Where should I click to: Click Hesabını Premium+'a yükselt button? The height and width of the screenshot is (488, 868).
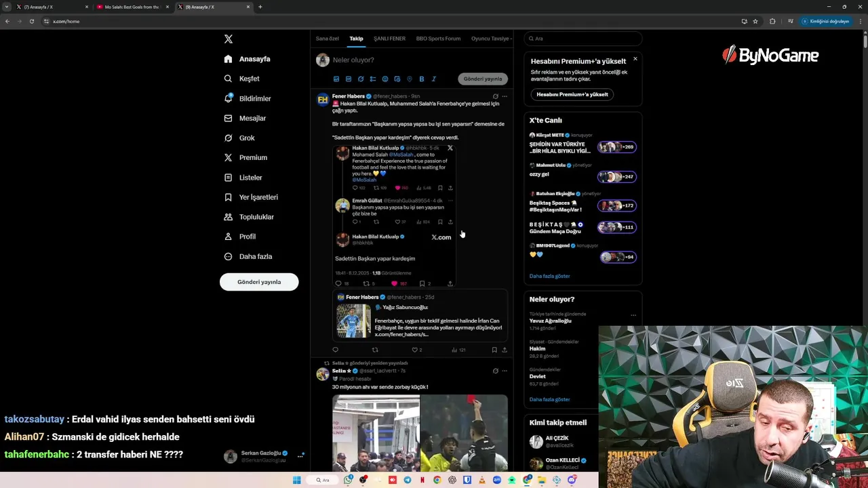pyautogui.click(x=572, y=94)
